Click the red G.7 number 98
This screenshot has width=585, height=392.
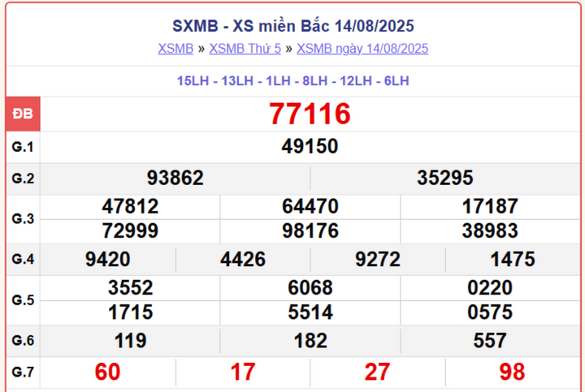(512, 372)
